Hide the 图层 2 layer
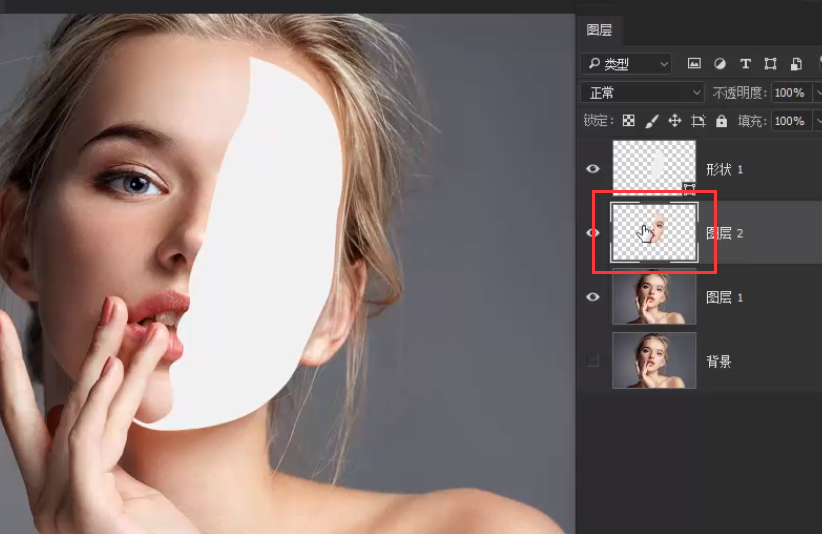The height and width of the screenshot is (534, 822). pyautogui.click(x=593, y=233)
